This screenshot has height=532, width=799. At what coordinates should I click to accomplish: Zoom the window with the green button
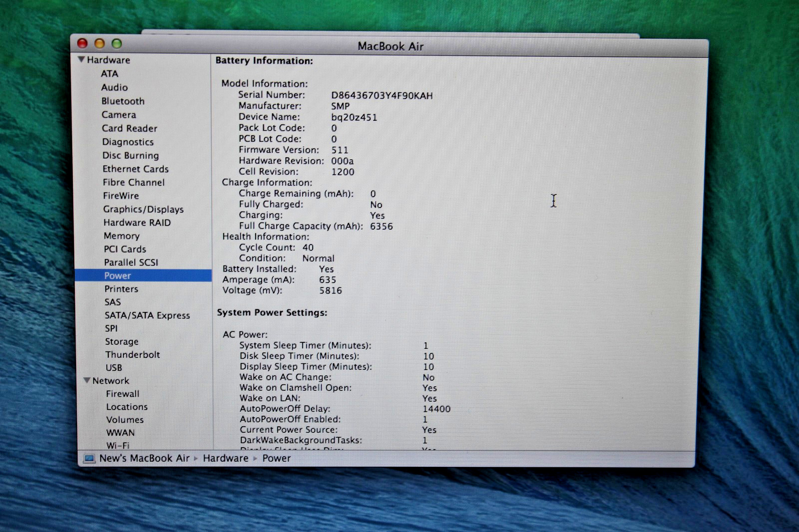(116, 44)
